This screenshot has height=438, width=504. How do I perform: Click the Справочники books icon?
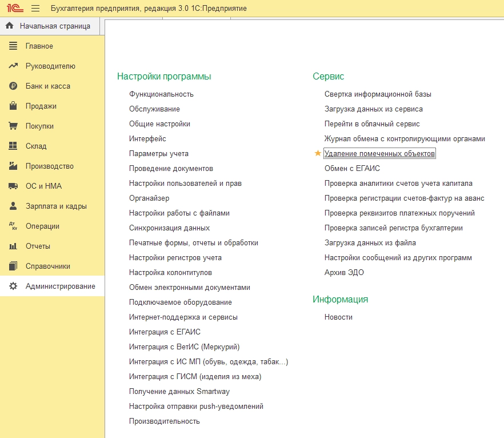pos(13,266)
